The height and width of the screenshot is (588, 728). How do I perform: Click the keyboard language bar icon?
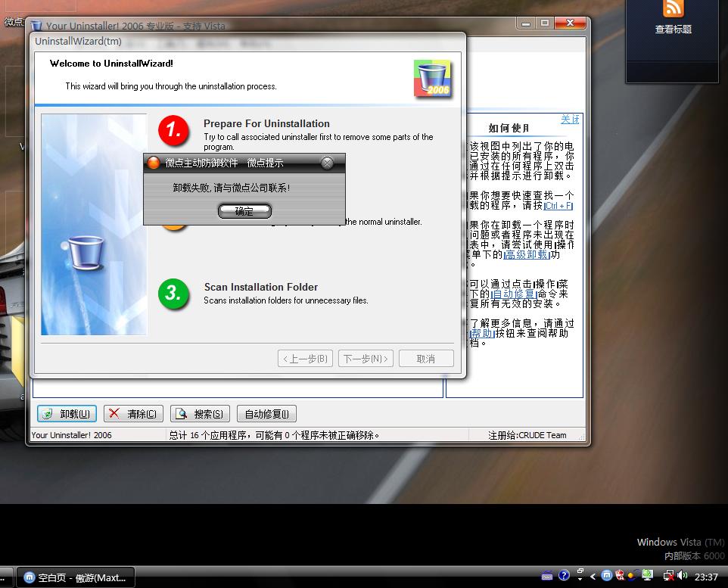pyautogui.click(x=547, y=576)
